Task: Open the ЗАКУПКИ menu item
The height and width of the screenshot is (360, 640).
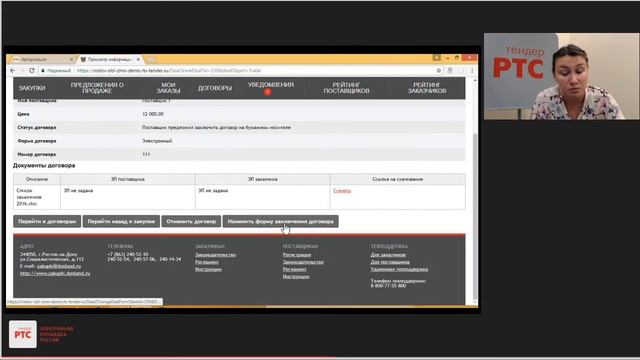Action: 32,88
